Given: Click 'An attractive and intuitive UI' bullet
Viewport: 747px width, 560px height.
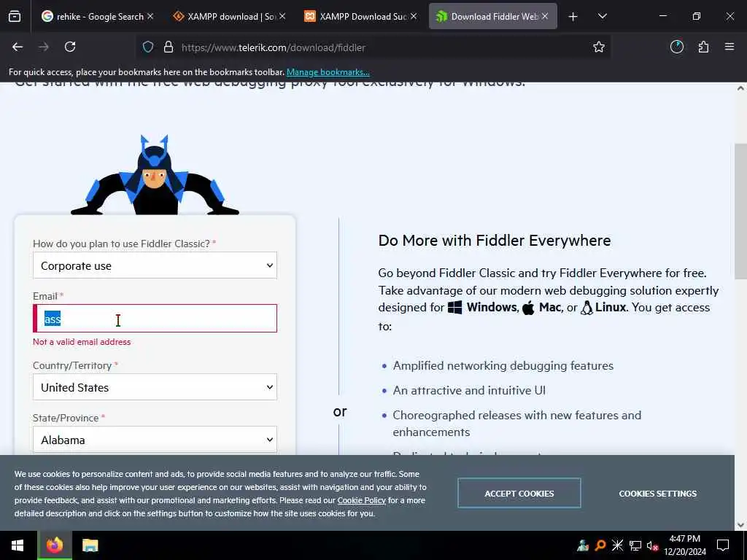Looking at the screenshot, I should [469, 391].
